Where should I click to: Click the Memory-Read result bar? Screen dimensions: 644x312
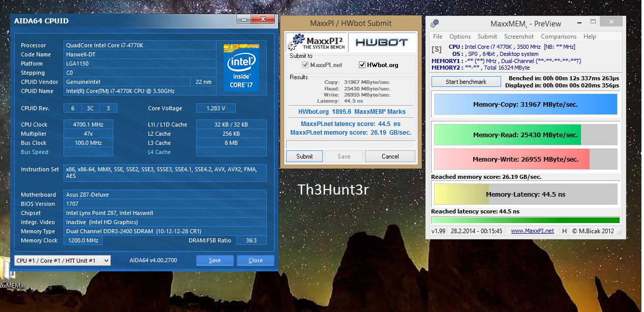pyautogui.click(x=526, y=135)
